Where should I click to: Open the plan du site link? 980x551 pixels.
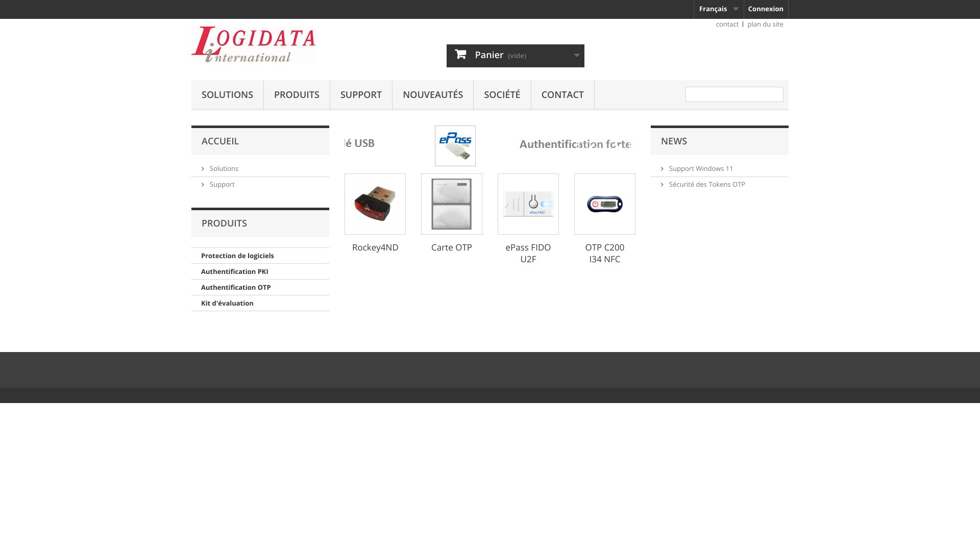point(765,24)
